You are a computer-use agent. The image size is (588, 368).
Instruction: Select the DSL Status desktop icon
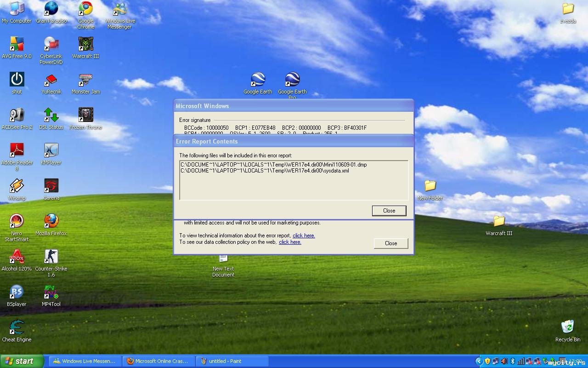51,118
